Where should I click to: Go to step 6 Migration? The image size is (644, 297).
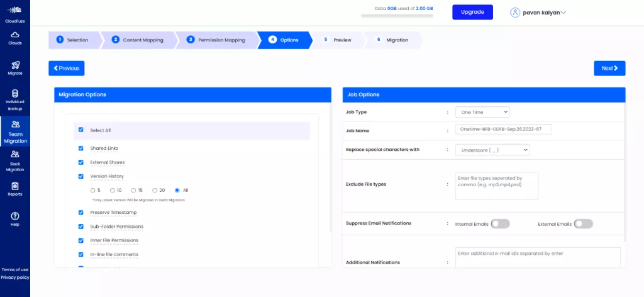(x=393, y=40)
